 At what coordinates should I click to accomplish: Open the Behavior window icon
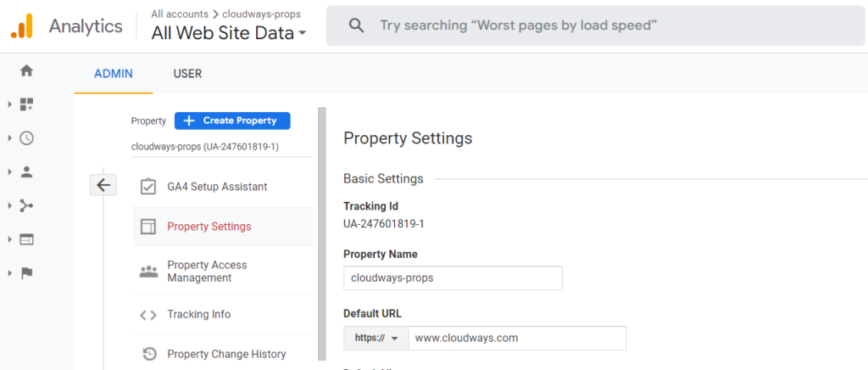[26, 239]
